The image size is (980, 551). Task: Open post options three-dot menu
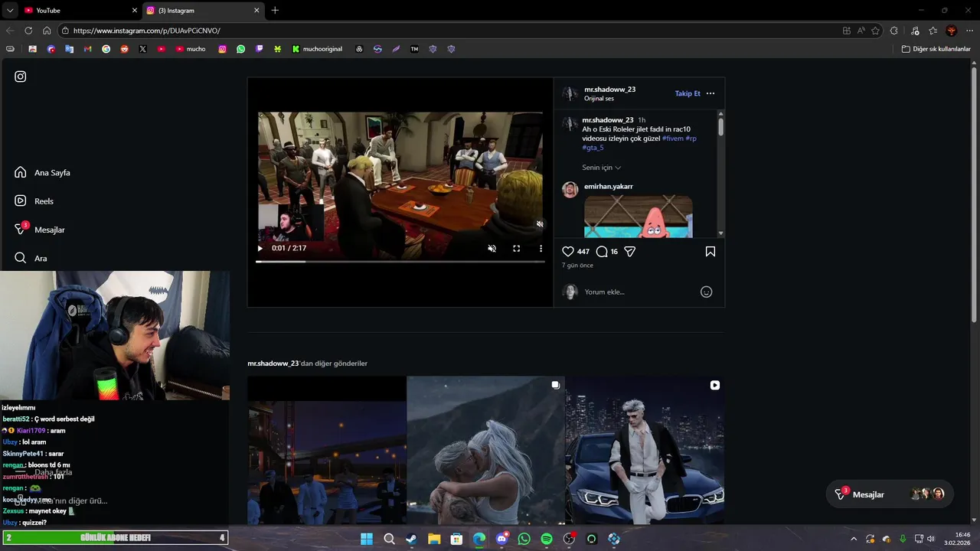(710, 93)
